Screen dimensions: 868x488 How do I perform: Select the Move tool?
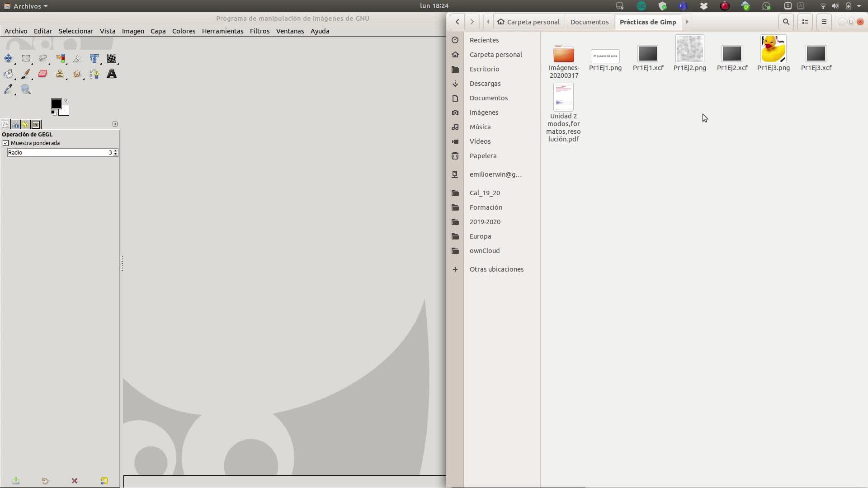pyautogui.click(x=8, y=58)
